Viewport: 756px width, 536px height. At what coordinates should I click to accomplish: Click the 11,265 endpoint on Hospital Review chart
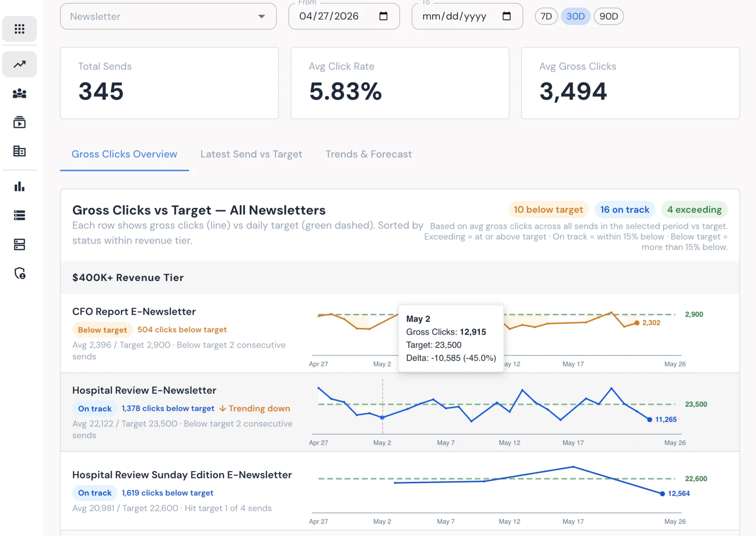tap(650, 420)
